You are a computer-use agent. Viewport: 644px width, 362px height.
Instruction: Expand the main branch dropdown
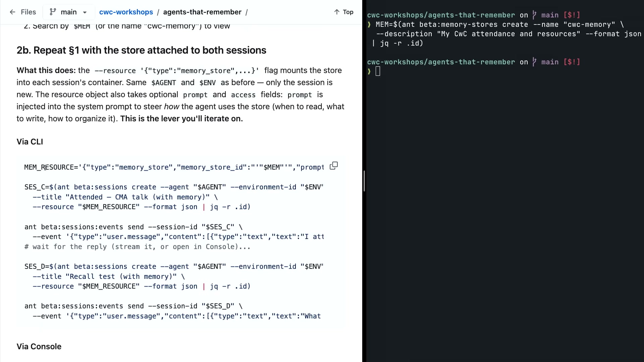[68, 12]
